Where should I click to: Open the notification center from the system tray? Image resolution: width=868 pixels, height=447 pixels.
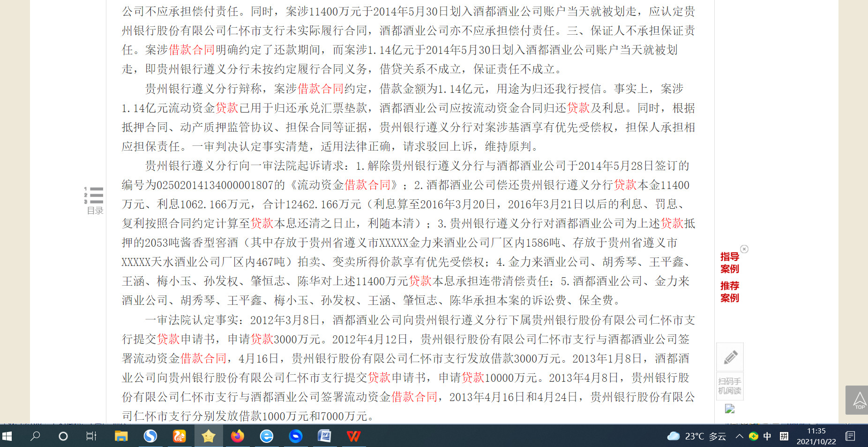pos(852,437)
